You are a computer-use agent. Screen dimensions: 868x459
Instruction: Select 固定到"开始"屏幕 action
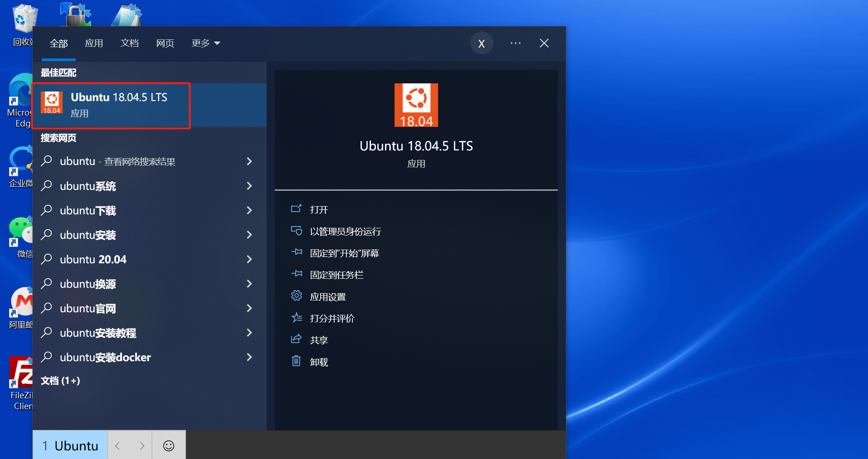344,253
